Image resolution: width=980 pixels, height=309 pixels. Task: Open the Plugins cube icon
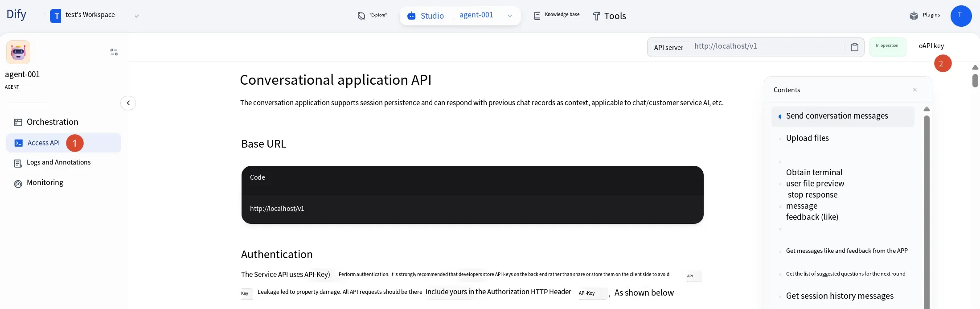[914, 16]
